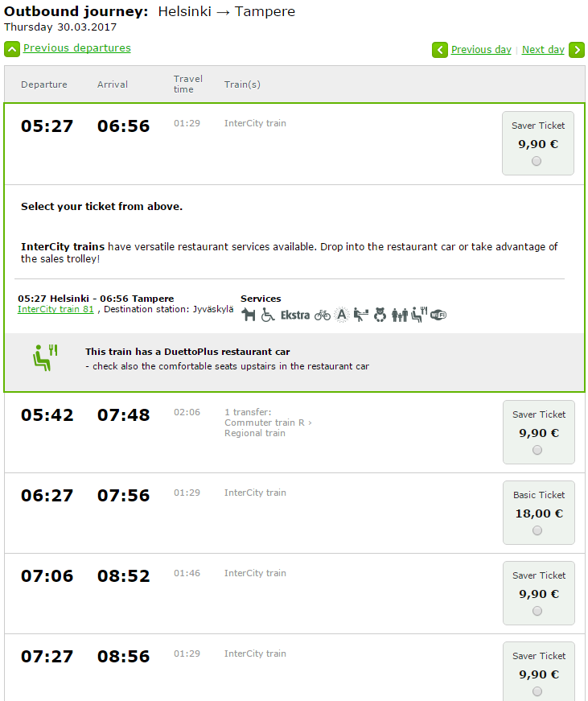Go to next day using right arrow

(577, 50)
